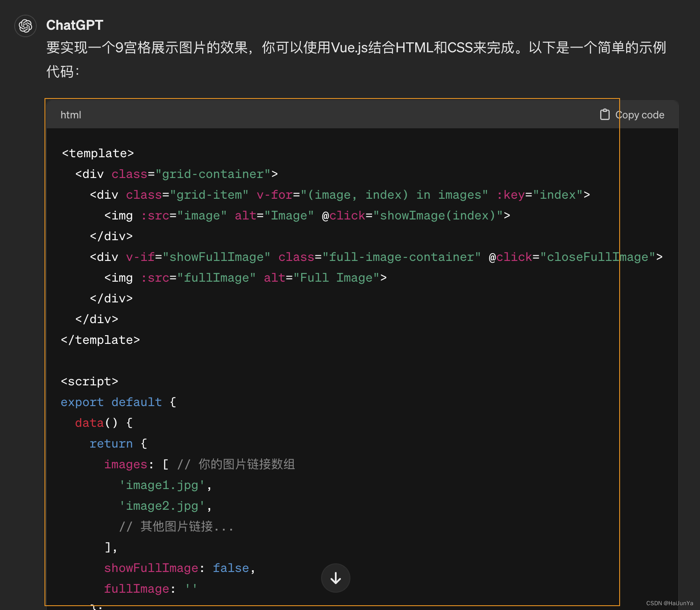The image size is (700, 610).
Task: Click the <script> tag line
Action: [x=89, y=381]
